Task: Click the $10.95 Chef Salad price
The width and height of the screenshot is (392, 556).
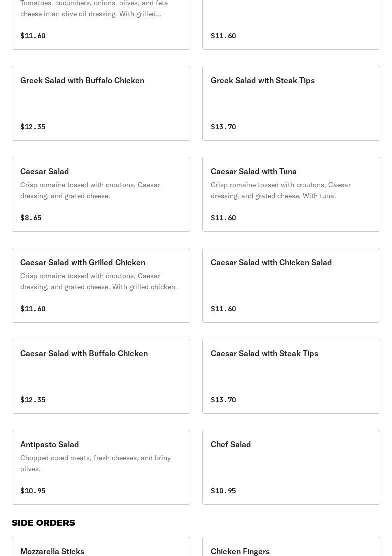Action: tap(223, 491)
